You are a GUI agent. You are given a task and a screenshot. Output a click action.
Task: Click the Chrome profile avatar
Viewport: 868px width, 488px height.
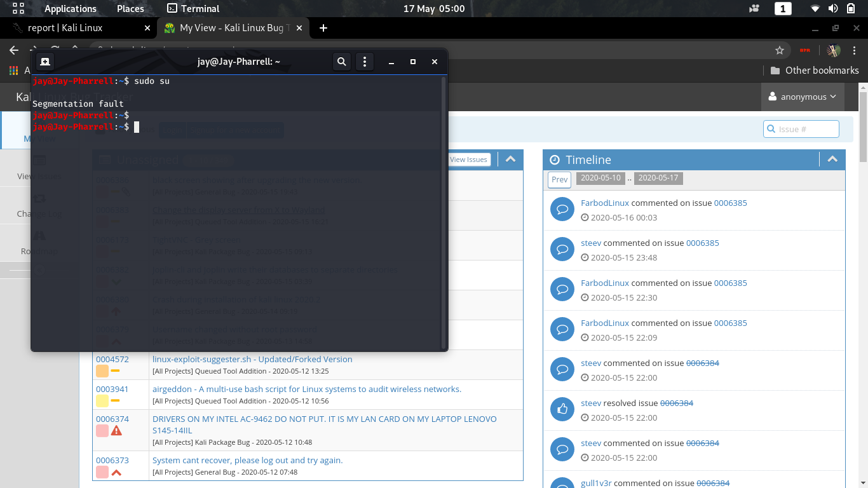click(834, 50)
